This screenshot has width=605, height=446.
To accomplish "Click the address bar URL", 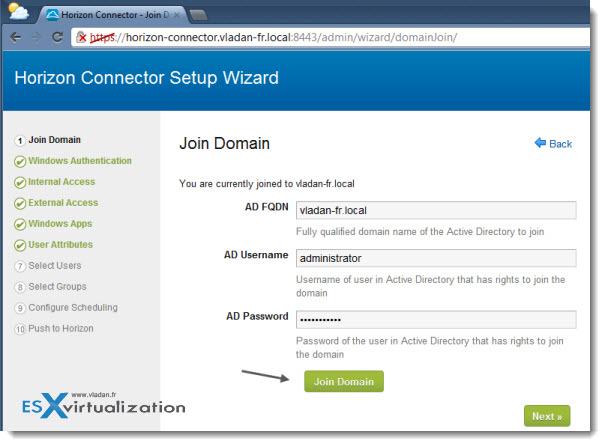I will click(x=273, y=37).
